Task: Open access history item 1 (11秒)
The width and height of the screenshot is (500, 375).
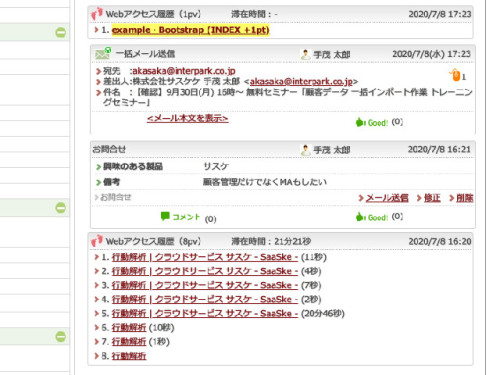Action: (205, 257)
